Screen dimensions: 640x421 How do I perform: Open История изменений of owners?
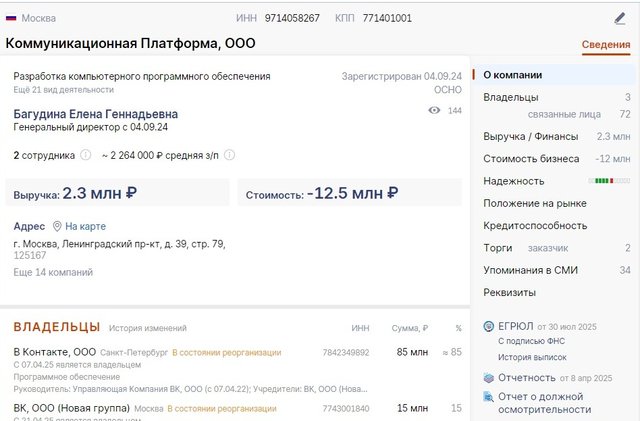tap(148, 328)
